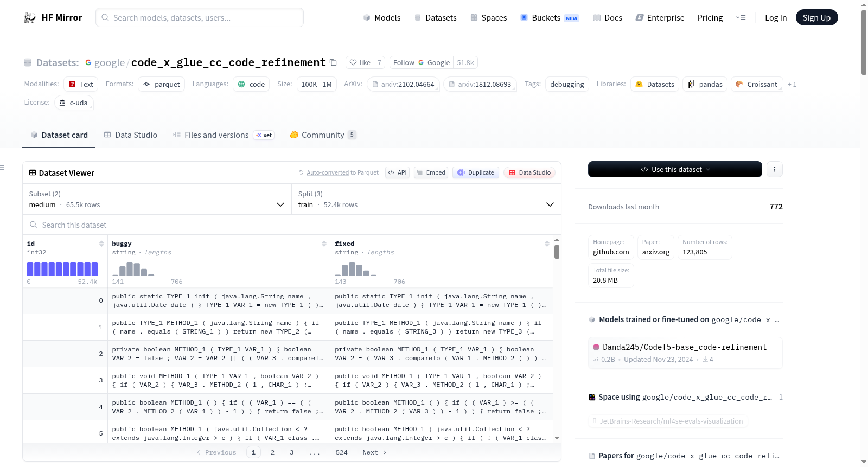Open the Docs navigation item

(x=608, y=18)
